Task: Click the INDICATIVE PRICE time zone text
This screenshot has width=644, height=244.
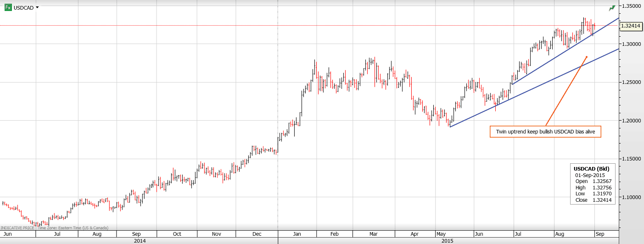Action: 55,228
